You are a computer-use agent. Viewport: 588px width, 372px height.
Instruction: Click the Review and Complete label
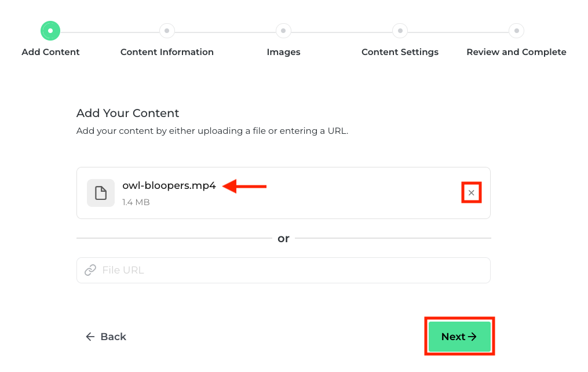click(516, 52)
